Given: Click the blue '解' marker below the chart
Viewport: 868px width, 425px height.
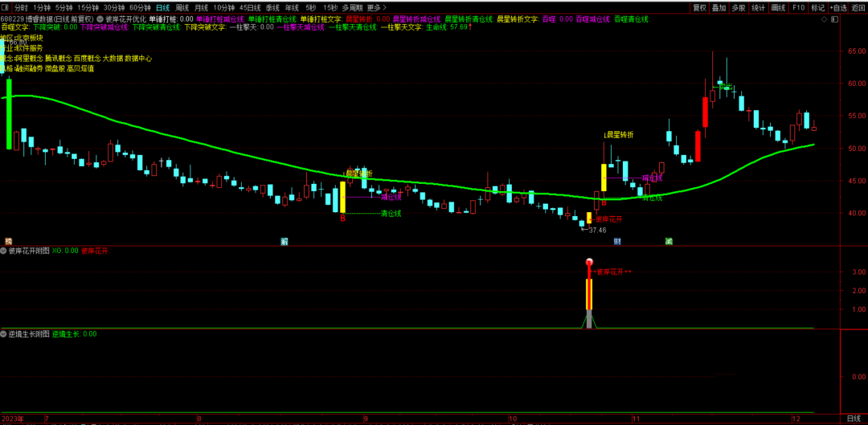Looking at the screenshot, I should 284,241.
